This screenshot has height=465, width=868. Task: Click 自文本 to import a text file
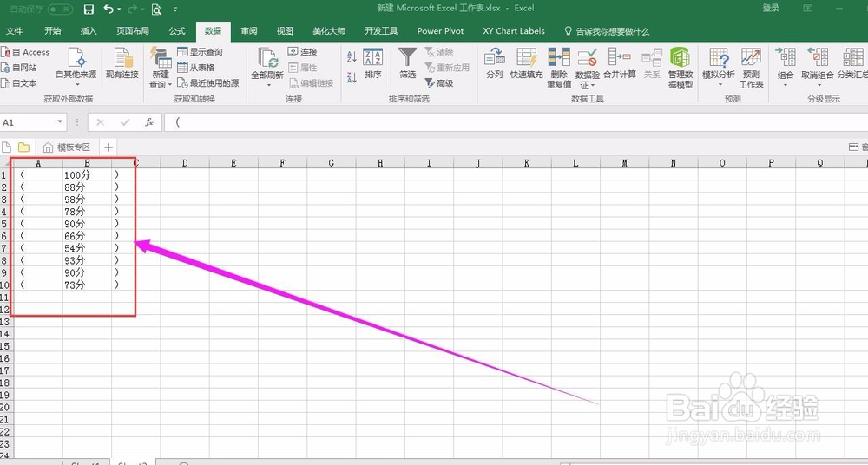[x=20, y=83]
